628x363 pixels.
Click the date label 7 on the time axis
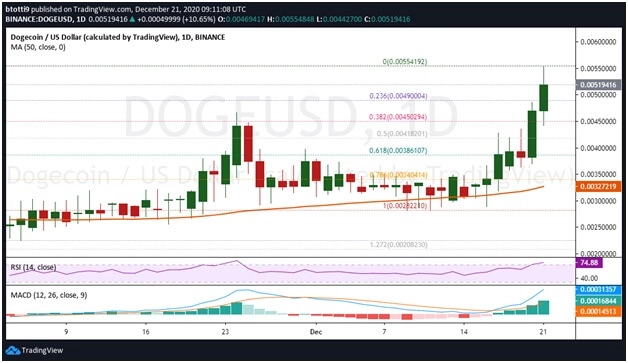point(384,332)
